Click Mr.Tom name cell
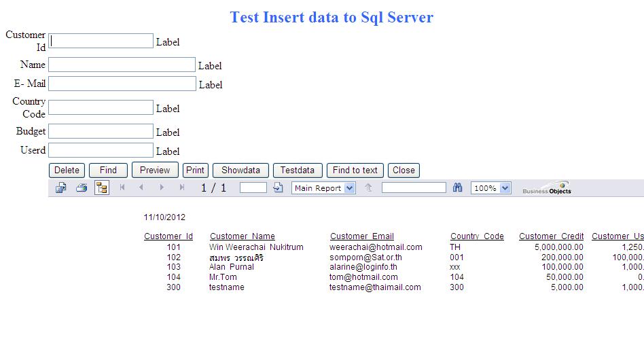The image size is (644, 339). [223, 277]
